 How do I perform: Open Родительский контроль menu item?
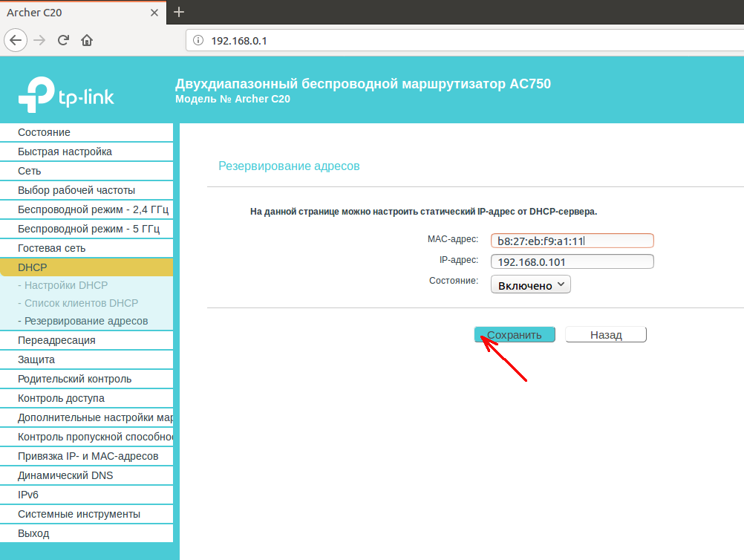74,379
